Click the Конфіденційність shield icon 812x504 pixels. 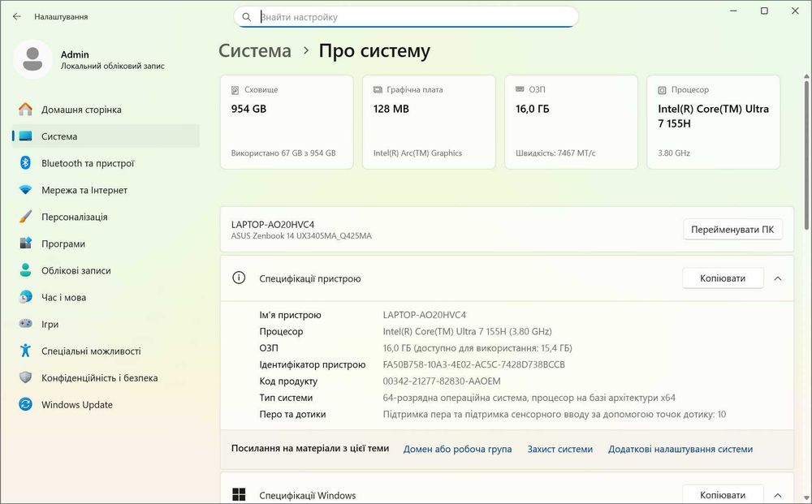pos(25,377)
